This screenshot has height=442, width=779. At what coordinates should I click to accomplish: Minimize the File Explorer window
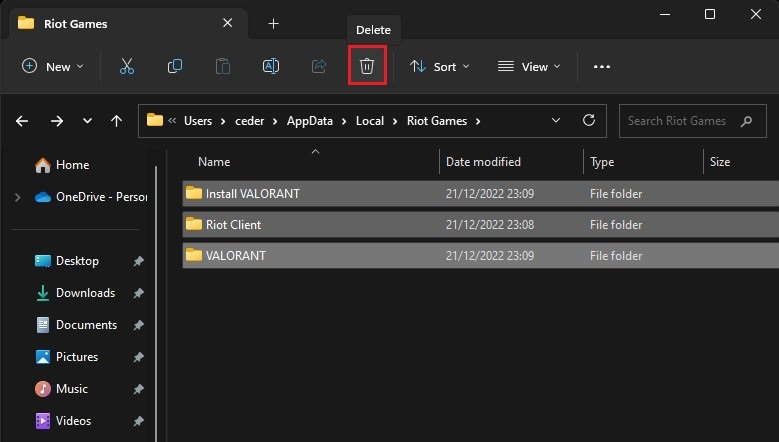pos(665,14)
